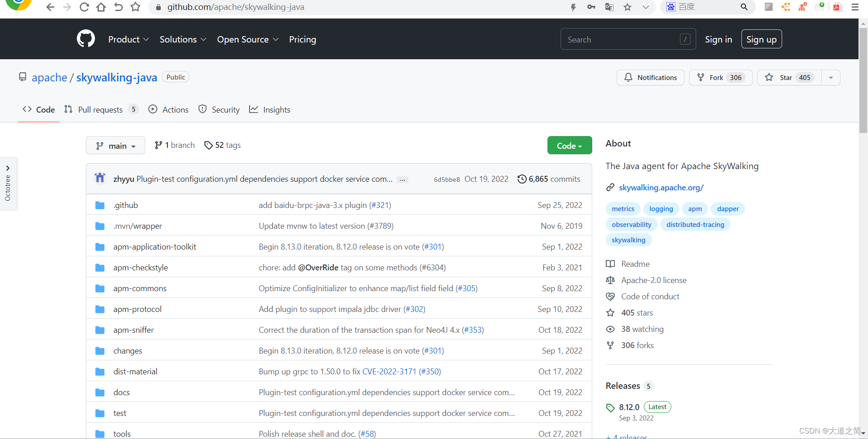Click the Fork button

(720, 78)
